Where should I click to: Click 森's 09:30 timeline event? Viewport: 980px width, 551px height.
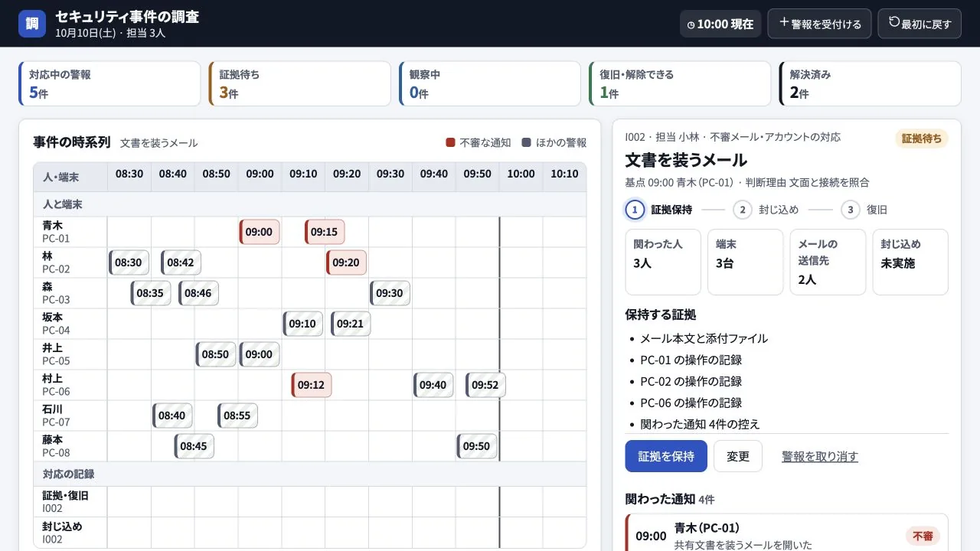pos(390,293)
